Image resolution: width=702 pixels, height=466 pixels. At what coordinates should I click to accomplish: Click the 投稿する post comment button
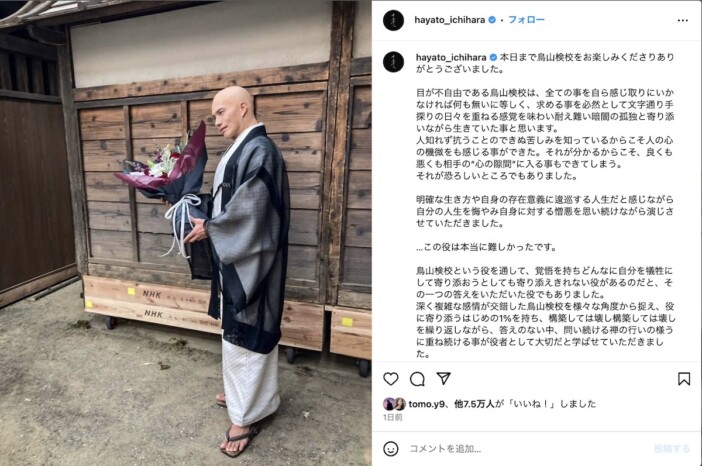(x=672, y=449)
